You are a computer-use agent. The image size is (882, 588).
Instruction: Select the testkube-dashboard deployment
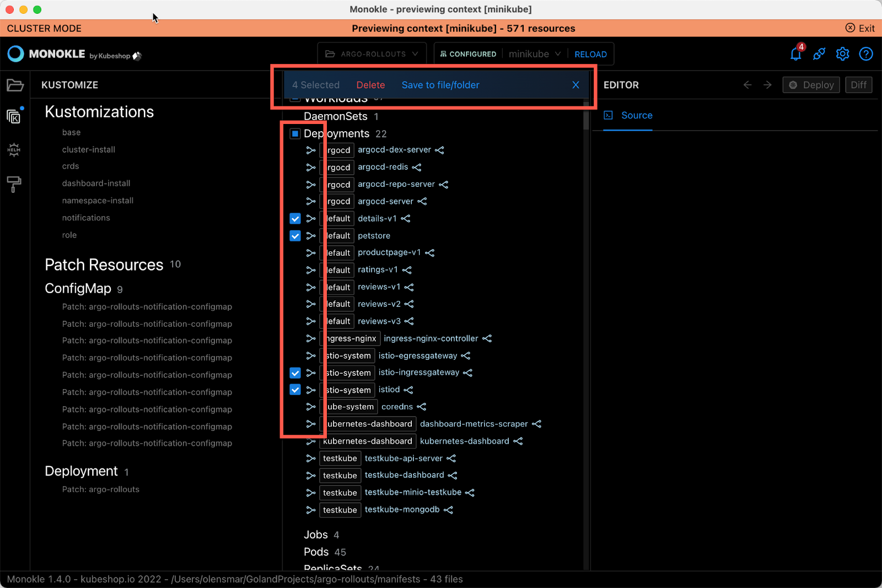404,475
